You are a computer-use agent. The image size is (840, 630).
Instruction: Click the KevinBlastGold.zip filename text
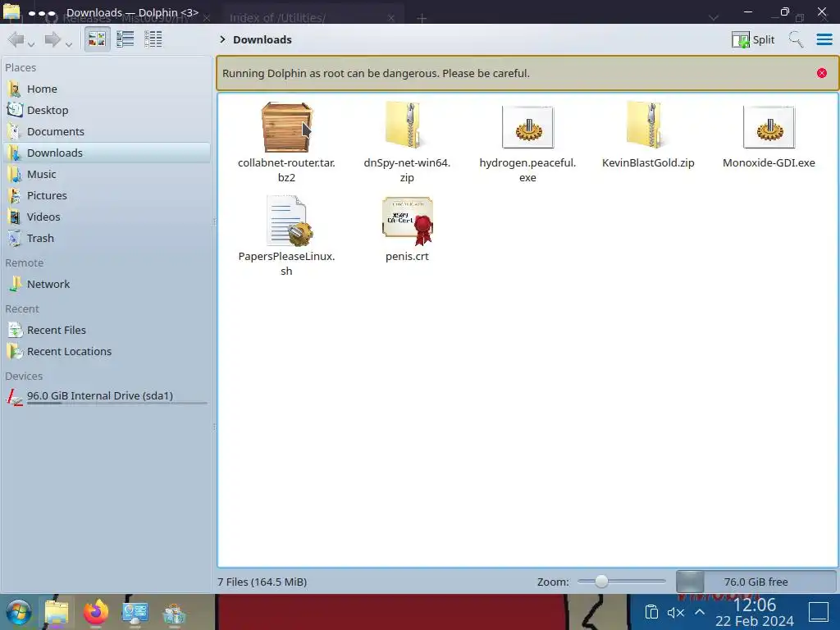coord(648,163)
